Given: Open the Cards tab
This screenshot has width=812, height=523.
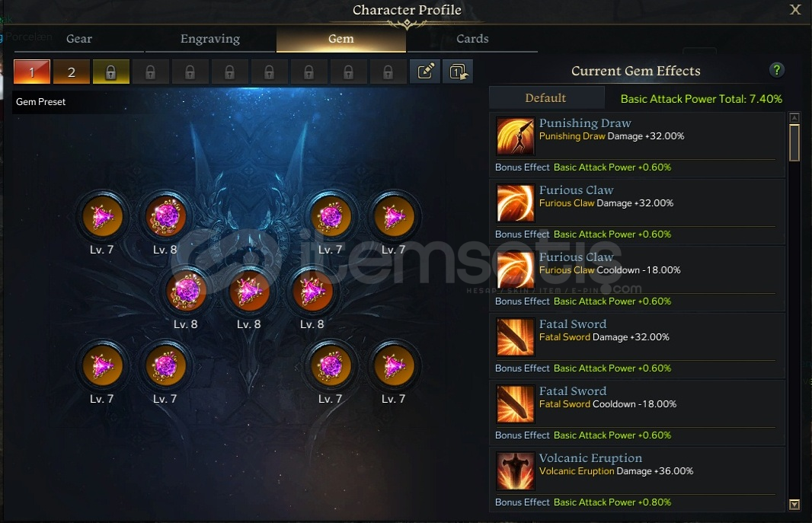Looking at the screenshot, I should [472, 39].
